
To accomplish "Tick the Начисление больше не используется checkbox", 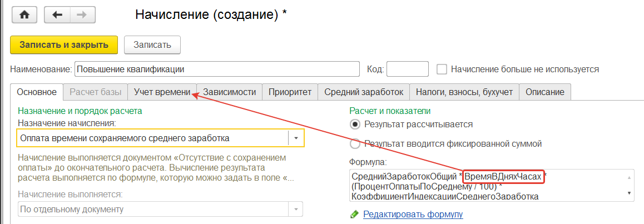I will coord(442,69).
